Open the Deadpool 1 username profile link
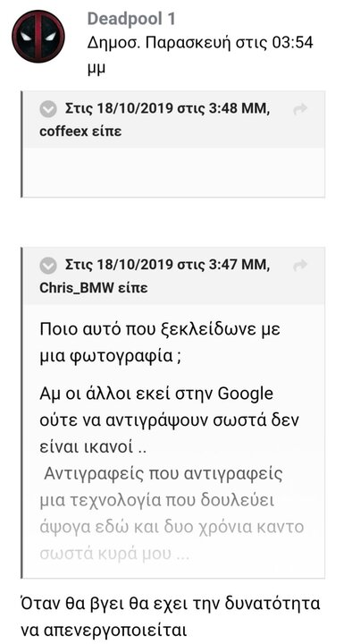Image resolution: width=352 pixels, height=644 pixels. [131, 19]
